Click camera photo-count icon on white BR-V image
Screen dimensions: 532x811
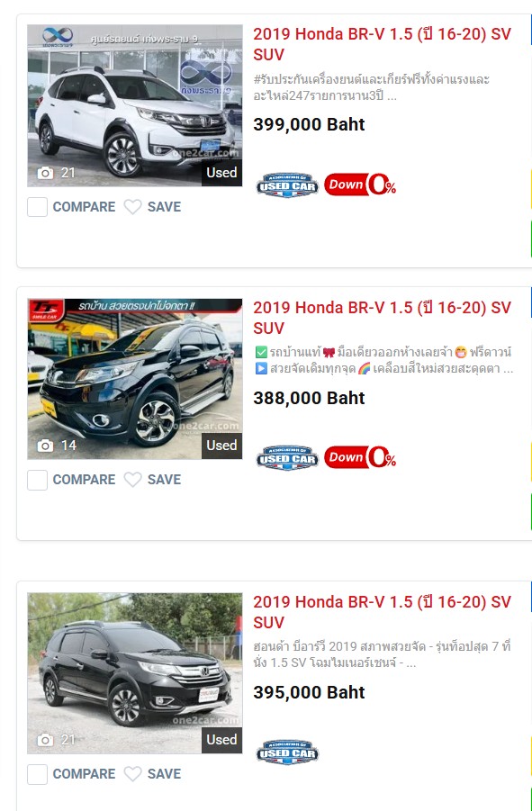46,173
